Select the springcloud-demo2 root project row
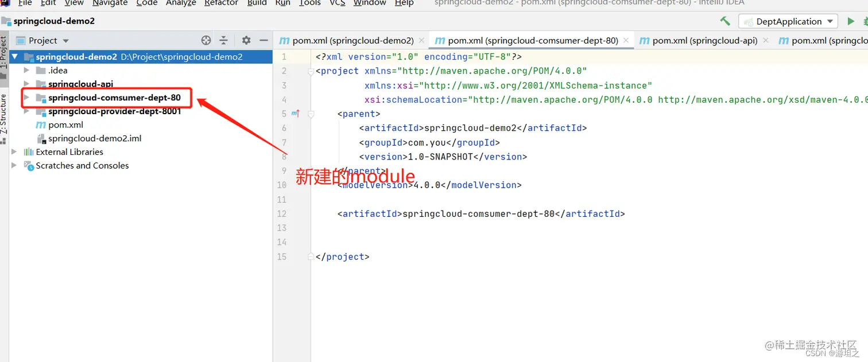The height and width of the screenshot is (362, 868). 141,57
